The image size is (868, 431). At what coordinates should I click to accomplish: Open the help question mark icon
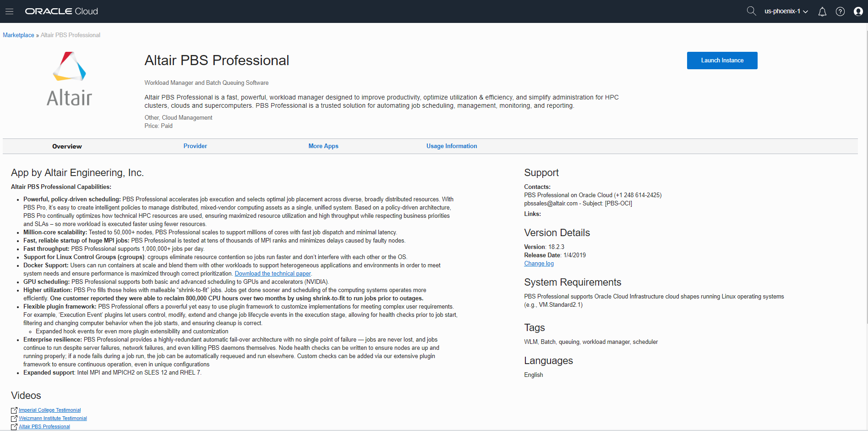[x=840, y=11]
